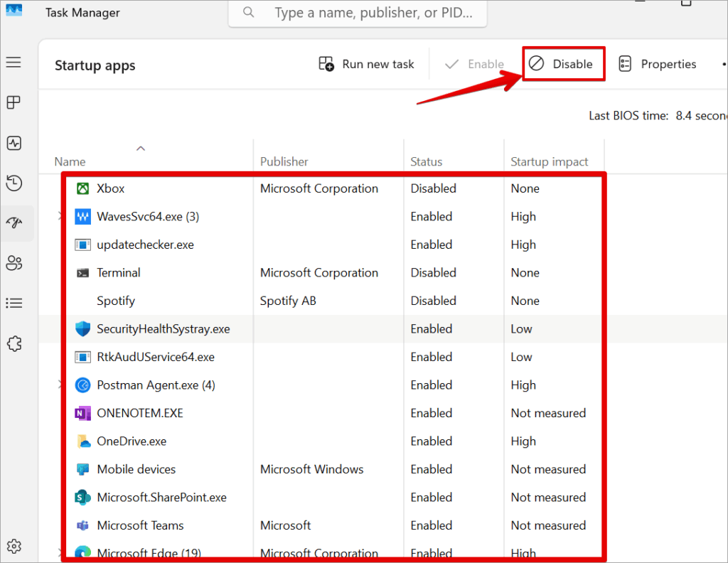Click the Disable button
This screenshot has height=563, width=728.
point(563,64)
